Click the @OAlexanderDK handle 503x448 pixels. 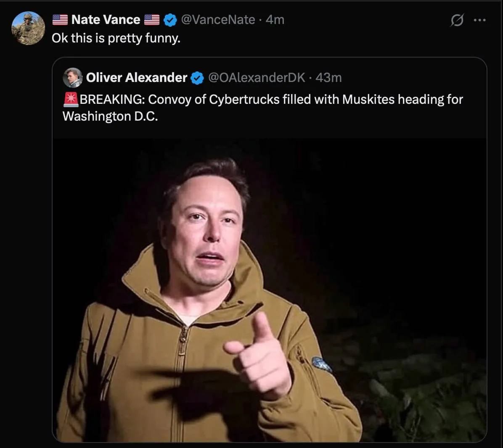click(257, 78)
